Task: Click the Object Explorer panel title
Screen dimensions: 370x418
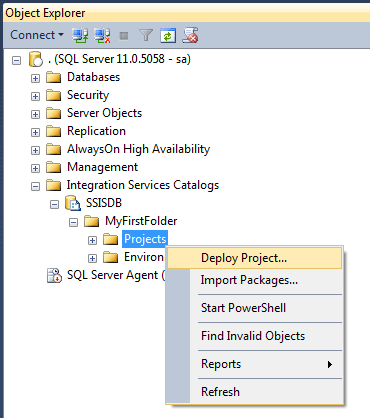Action: [x=45, y=13]
